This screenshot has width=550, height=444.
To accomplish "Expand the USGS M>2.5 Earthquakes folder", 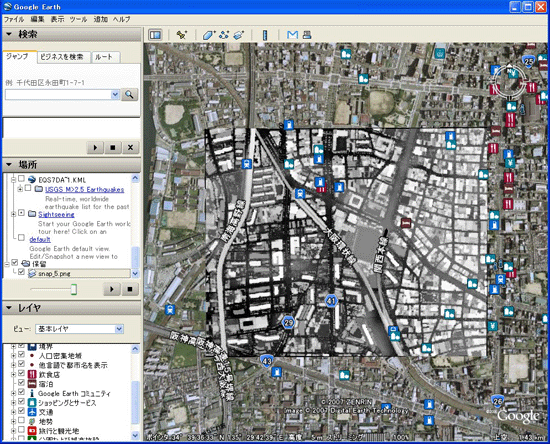I will [20, 189].
